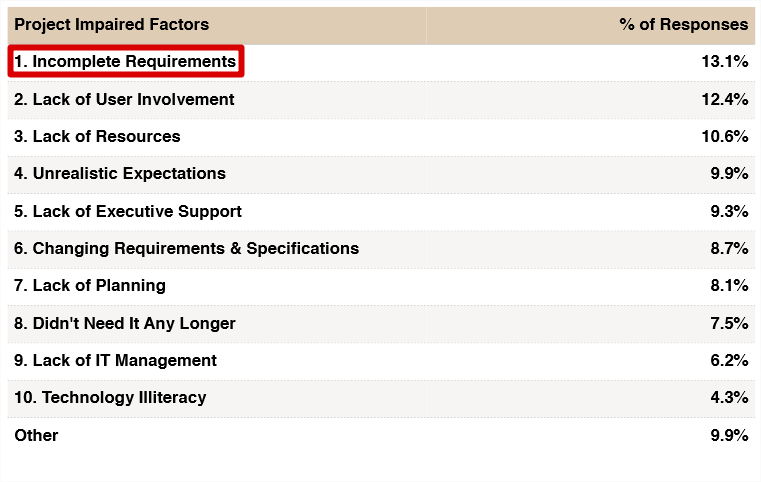The width and height of the screenshot is (761, 482).
Task: Select the 10.6% value cell
Action: pyautogui.click(x=724, y=136)
